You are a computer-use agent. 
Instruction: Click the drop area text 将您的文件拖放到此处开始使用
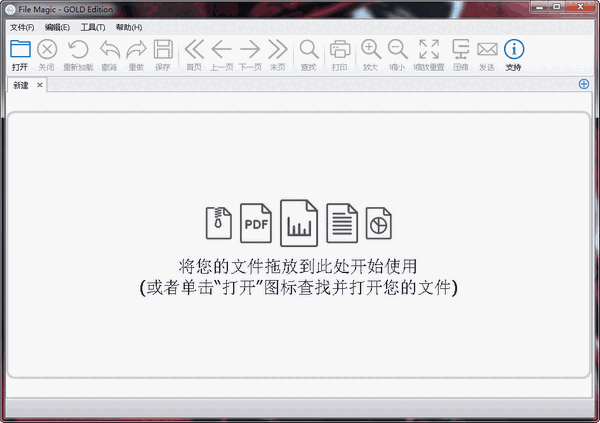click(298, 266)
